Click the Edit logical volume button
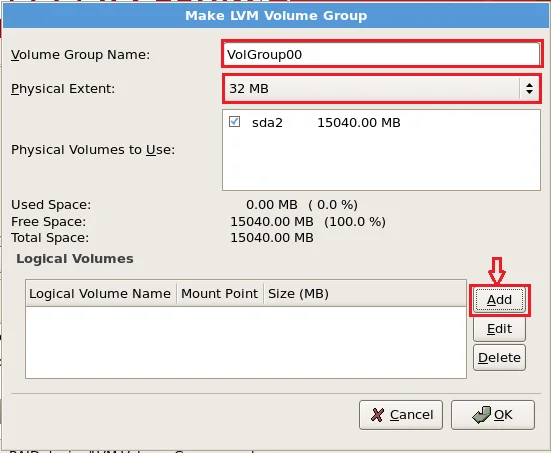This screenshot has height=453, width=551. point(499,329)
